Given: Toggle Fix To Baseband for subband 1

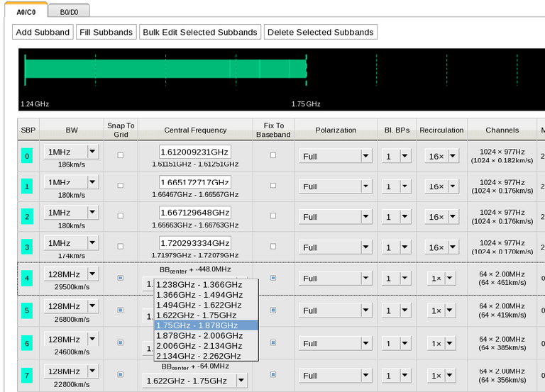Looking at the screenshot, I should click(x=273, y=186).
